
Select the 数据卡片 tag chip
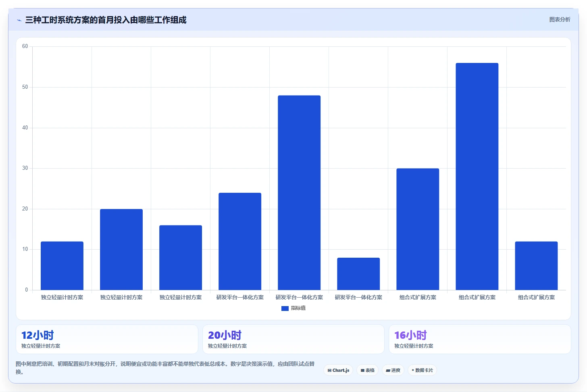coord(422,370)
